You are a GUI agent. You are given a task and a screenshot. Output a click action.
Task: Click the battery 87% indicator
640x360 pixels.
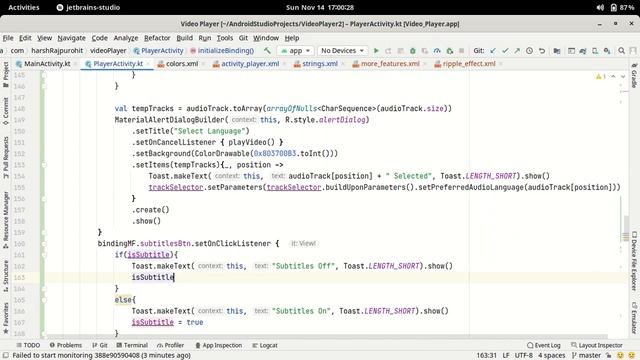(622, 7)
